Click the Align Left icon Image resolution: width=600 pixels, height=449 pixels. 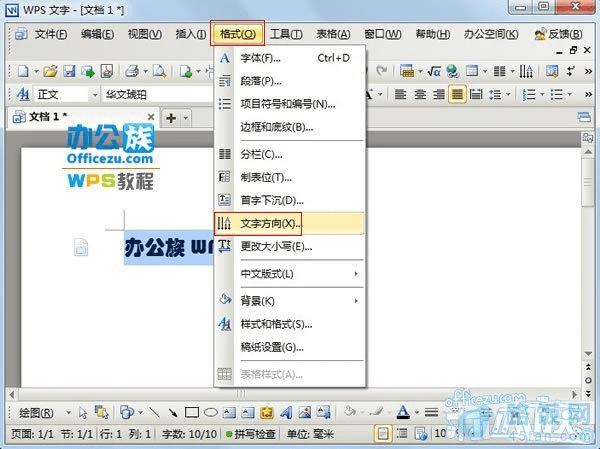[x=400, y=94]
